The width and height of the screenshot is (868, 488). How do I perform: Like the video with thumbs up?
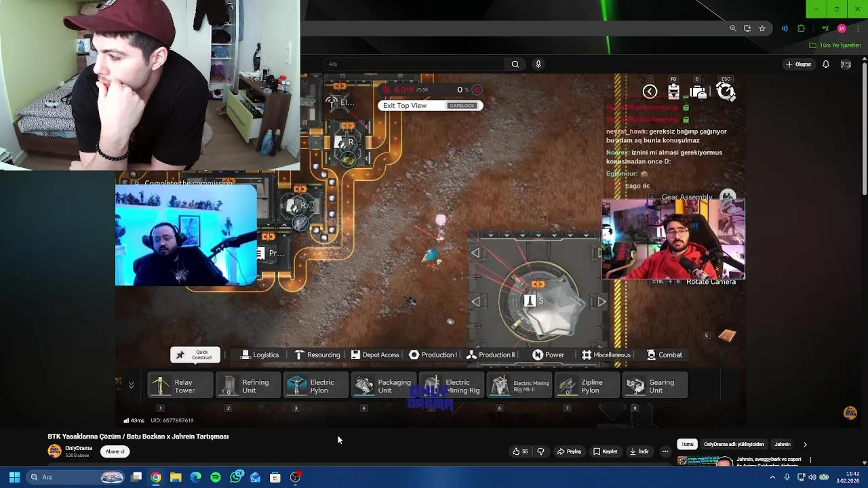520,451
